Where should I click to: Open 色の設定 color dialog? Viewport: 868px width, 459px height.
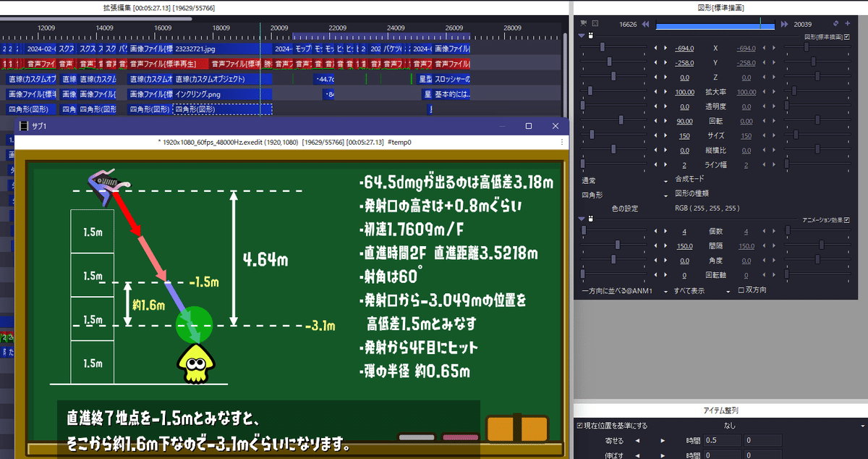coord(626,209)
